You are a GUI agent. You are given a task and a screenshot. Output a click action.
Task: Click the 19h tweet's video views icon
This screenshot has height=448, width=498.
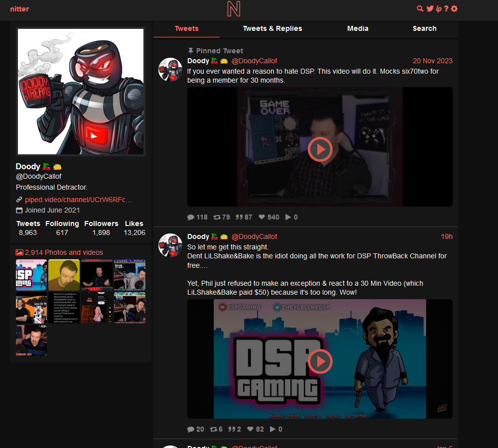coord(273,429)
